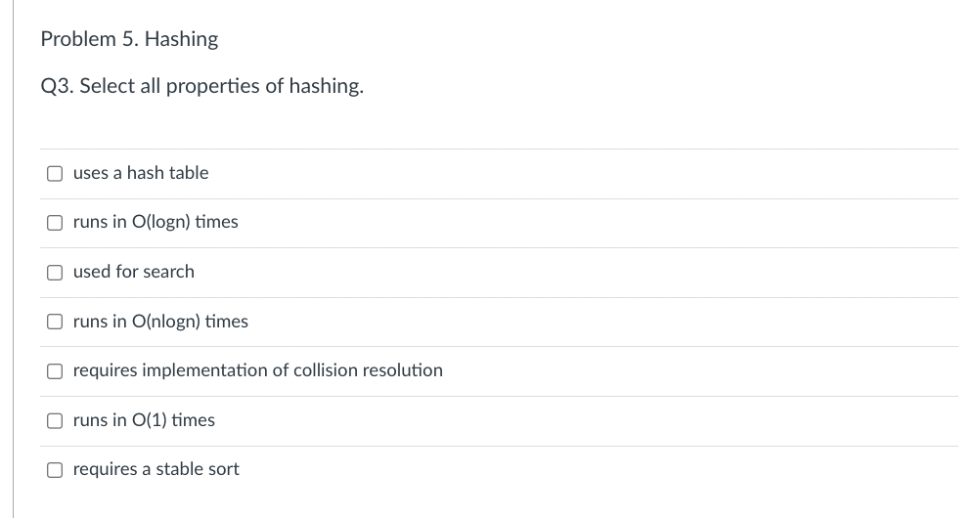This screenshot has height=518, width=980.
Task: Click the 'Q3.' question number
Action: 57,86
